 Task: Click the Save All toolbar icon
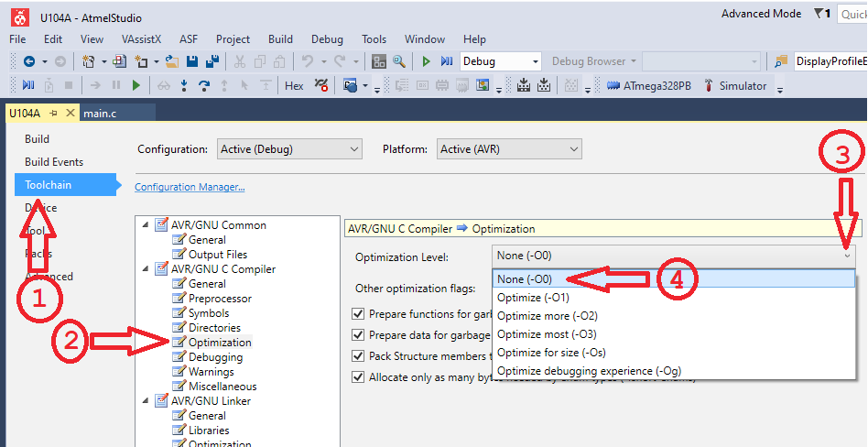click(x=212, y=61)
